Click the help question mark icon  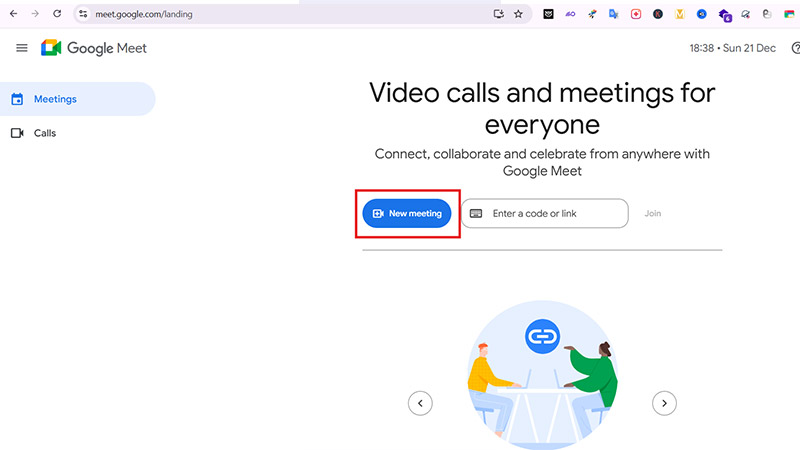pos(795,48)
